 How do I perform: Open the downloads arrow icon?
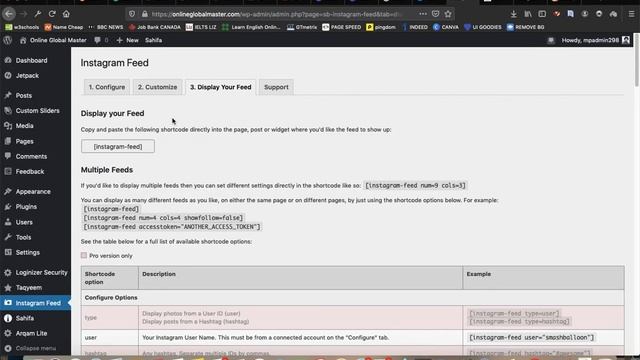pos(513,14)
